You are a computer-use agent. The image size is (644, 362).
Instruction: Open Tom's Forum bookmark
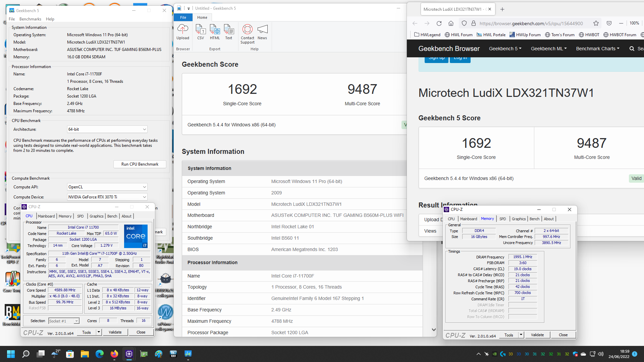tap(559, 35)
